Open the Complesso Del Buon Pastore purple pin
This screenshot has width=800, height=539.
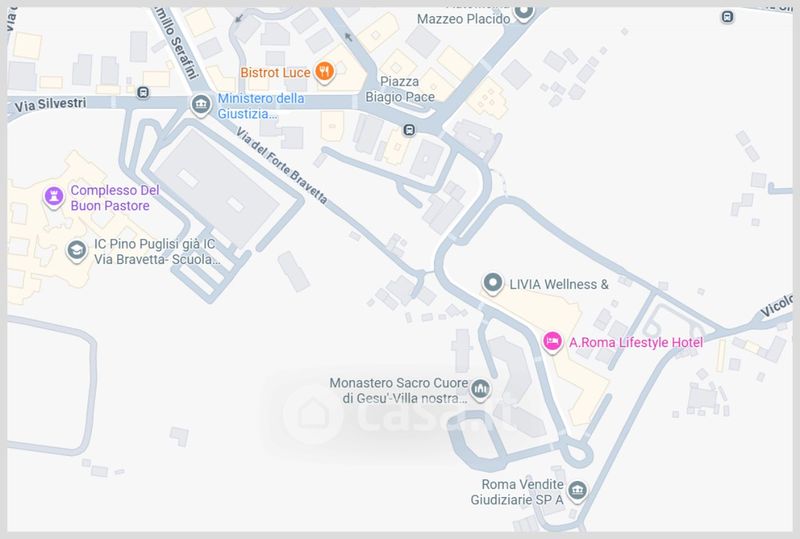click(x=54, y=197)
